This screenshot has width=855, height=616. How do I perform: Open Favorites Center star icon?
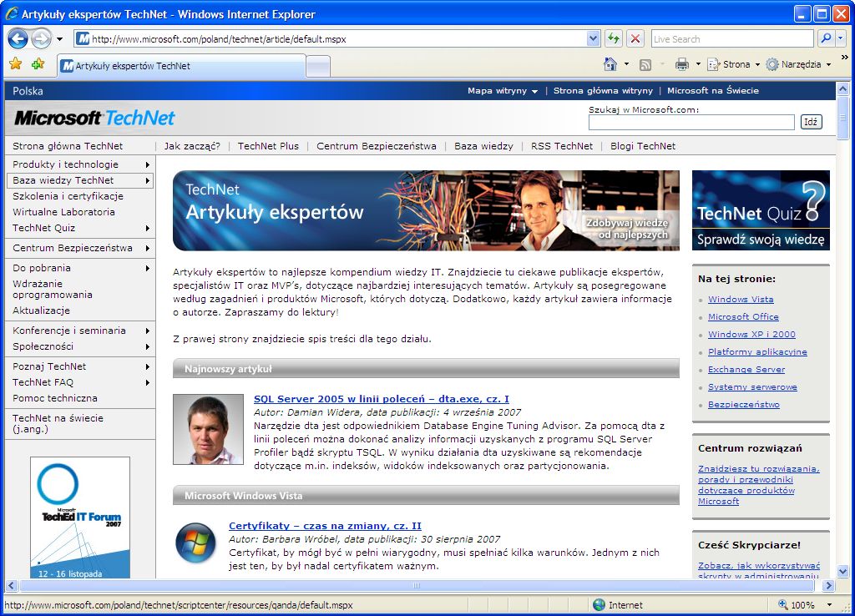point(16,64)
